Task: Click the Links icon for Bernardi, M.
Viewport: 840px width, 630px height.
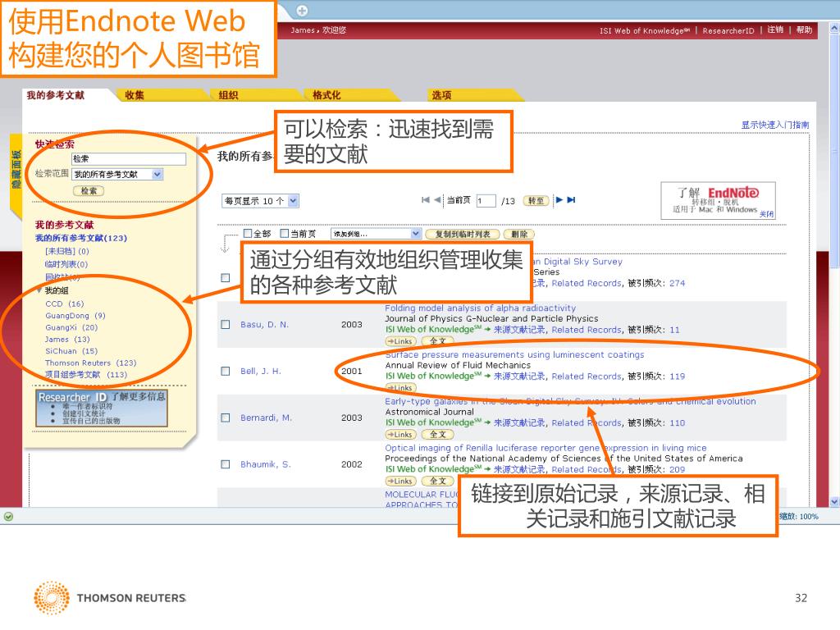Action: (x=400, y=435)
